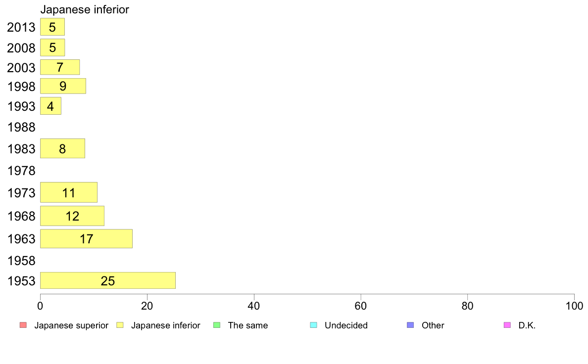Select the 1963 bar showing 17
588x364 pixels.
[x=86, y=238]
